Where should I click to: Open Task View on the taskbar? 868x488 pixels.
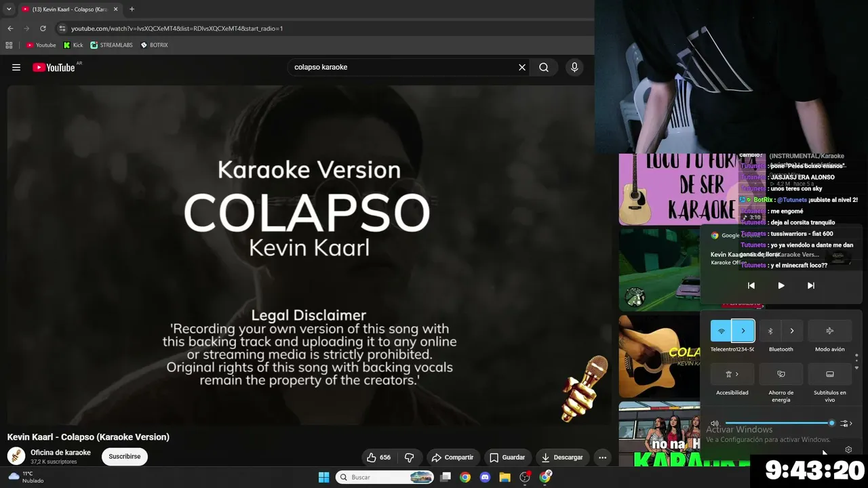tap(446, 477)
